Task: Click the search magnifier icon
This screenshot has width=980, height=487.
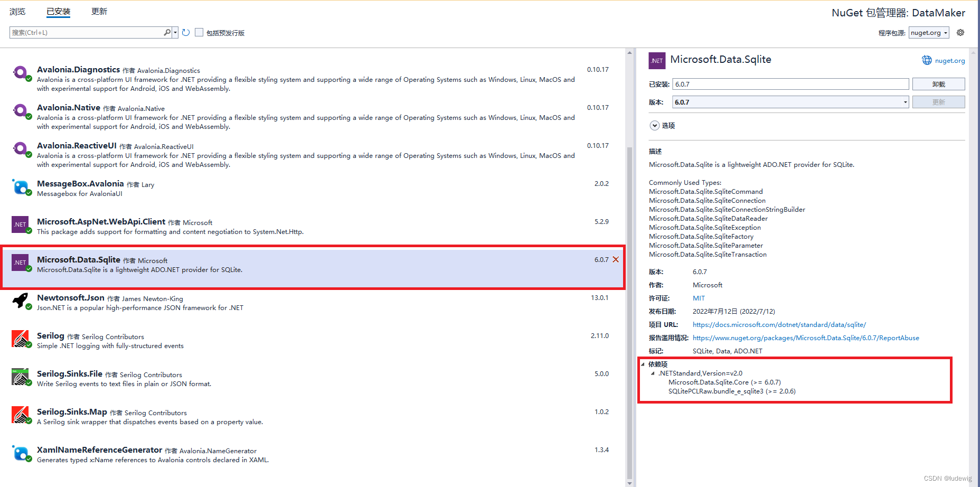Action: 167,32
